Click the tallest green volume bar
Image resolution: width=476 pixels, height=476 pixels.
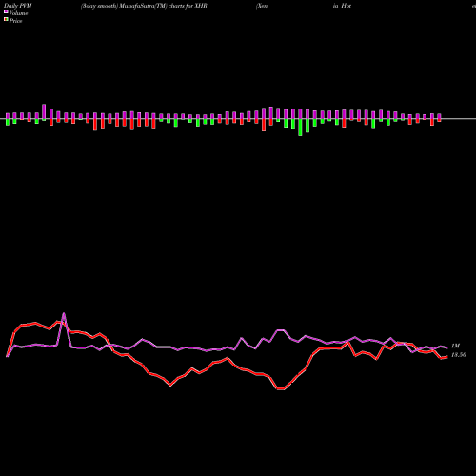pyautogui.click(x=300, y=128)
